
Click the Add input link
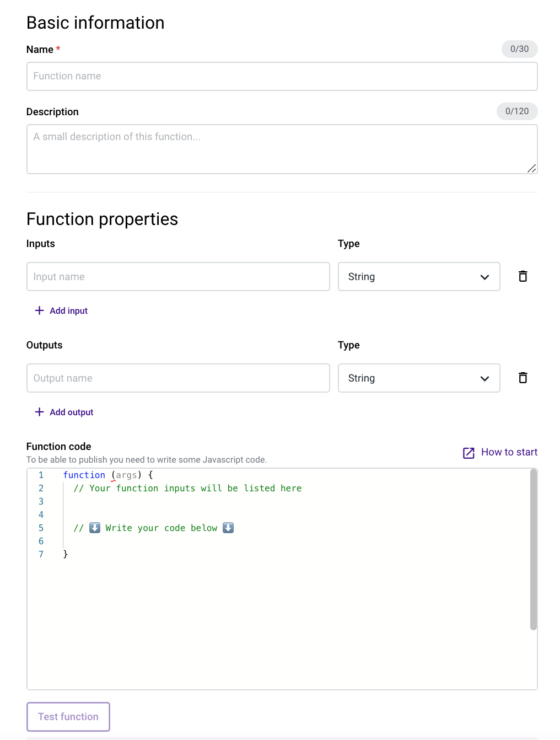(68, 310)
